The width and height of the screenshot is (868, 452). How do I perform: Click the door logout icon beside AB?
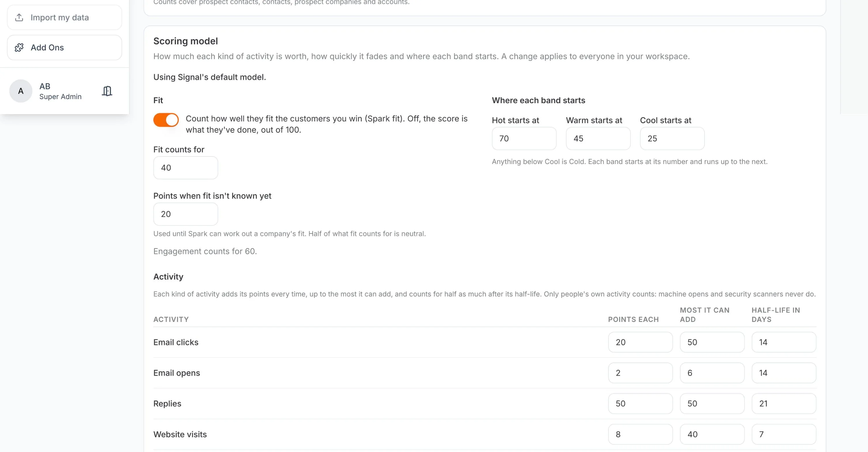point(107,91)
